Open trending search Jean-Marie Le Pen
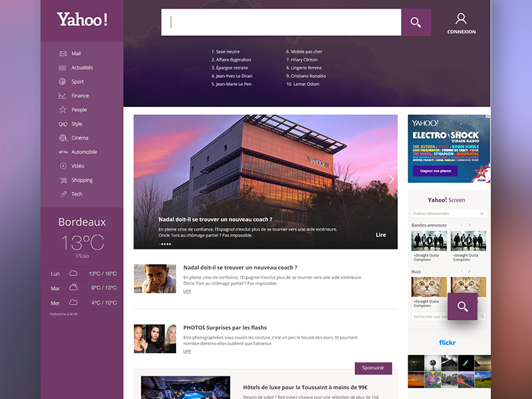Screen dimensions: 532x399 tap(231, 84)
